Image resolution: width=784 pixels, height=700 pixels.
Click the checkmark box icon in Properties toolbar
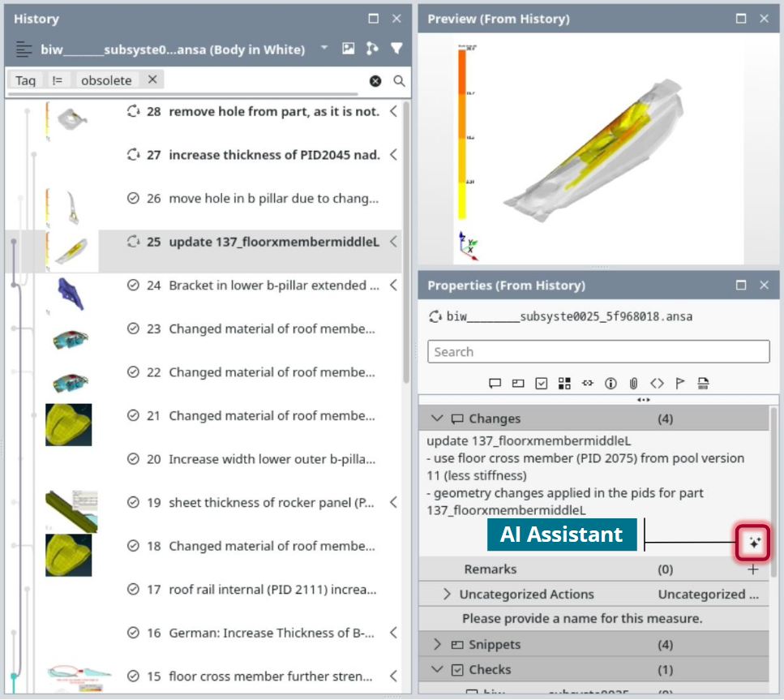click(541, 383)
